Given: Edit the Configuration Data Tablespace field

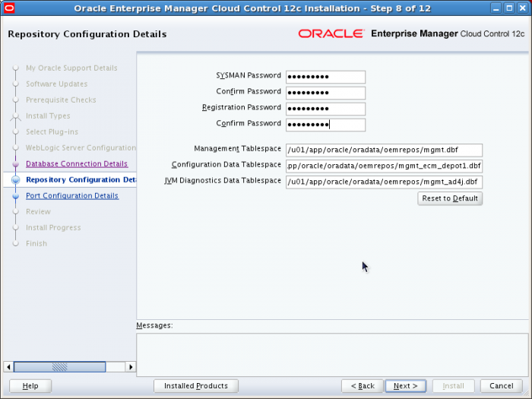Looking at the screenshot, I should [x=384, y=166].
